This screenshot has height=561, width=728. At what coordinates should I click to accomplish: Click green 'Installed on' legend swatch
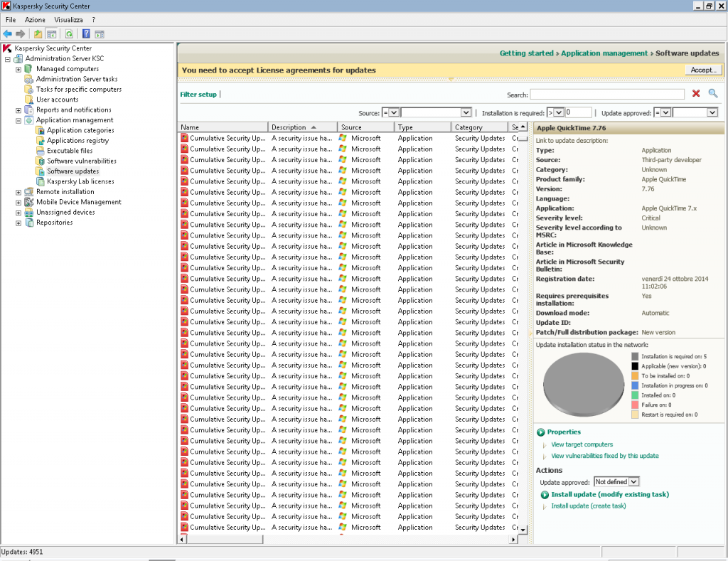[635, 395]
